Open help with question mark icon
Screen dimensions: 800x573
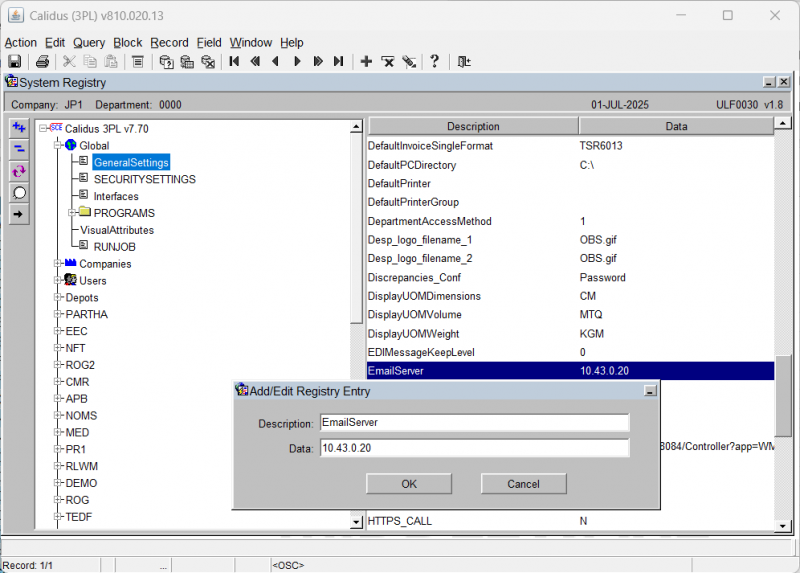[434, 62]
